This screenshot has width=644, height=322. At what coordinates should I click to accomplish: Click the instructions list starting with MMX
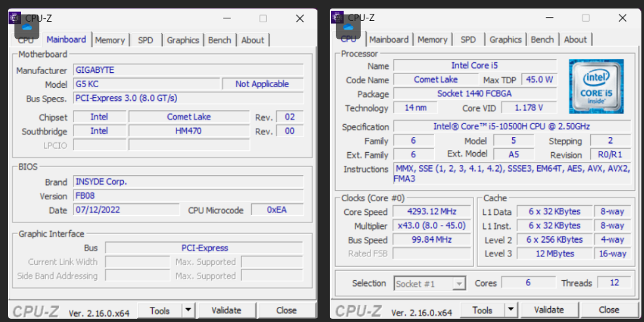click(512, 173)
